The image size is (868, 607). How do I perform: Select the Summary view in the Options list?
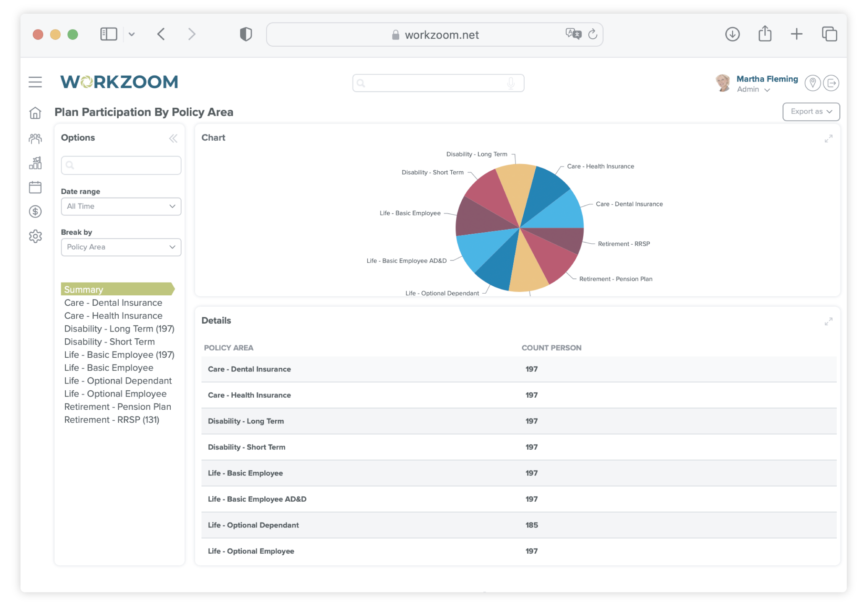(x=83, y=289)
